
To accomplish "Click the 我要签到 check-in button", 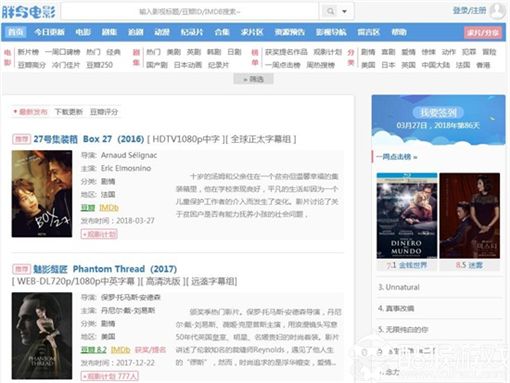I will point(438,113).
